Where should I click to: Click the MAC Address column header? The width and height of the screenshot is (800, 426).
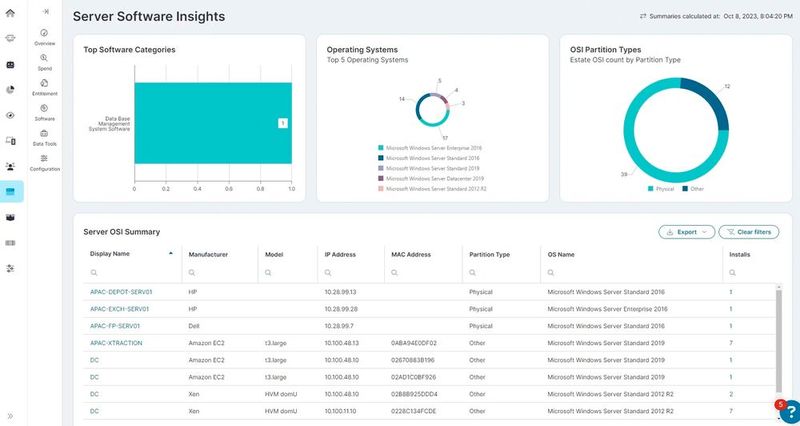click(411, 255)
